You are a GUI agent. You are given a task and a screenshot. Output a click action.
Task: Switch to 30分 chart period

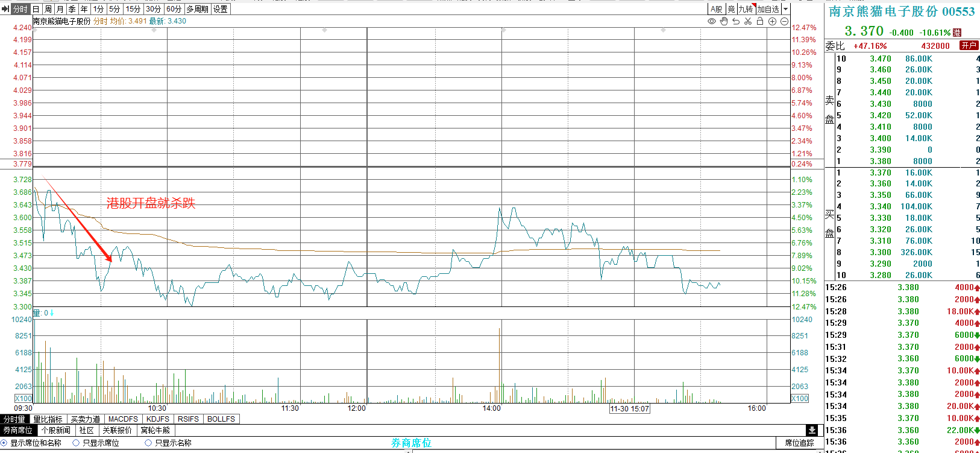click(154, 9)
